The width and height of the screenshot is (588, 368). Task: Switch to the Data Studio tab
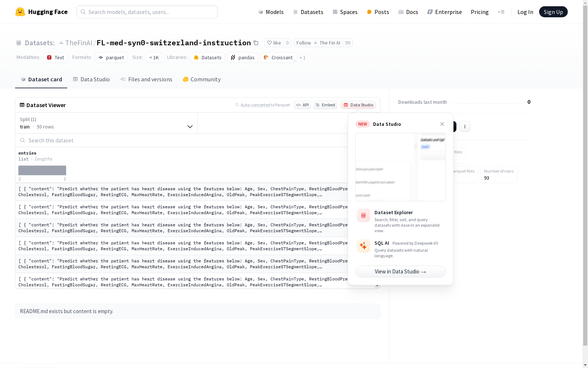(x=91, y=79)
